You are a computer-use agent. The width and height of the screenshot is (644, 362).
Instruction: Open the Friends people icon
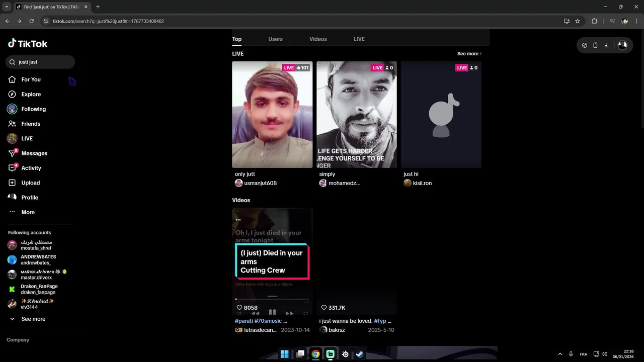(x=12, y=124)
